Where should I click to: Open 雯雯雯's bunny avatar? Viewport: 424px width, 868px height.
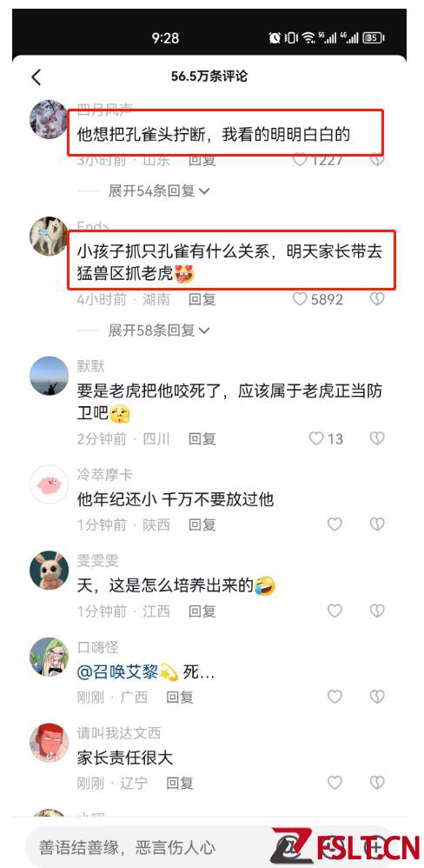(49, 571)
